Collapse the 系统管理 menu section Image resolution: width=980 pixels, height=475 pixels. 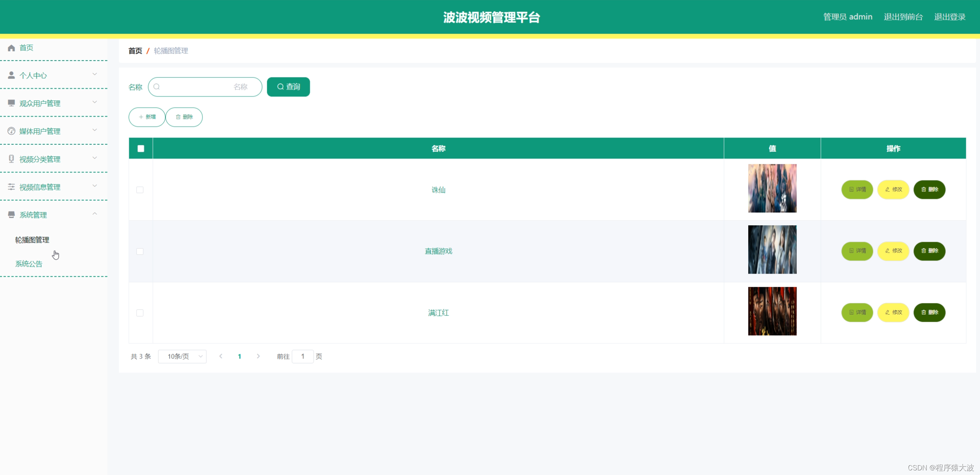(x=95, y=213)
